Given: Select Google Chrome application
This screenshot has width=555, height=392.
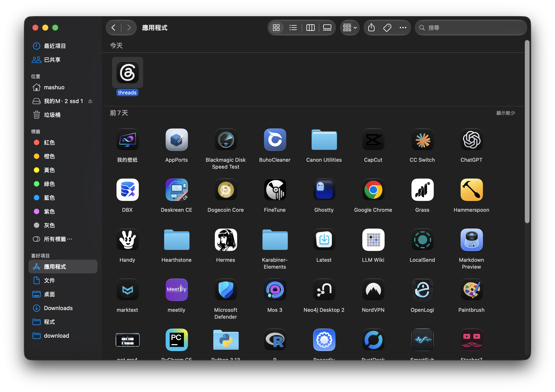Looking at the screenshot, I should 373,190.
